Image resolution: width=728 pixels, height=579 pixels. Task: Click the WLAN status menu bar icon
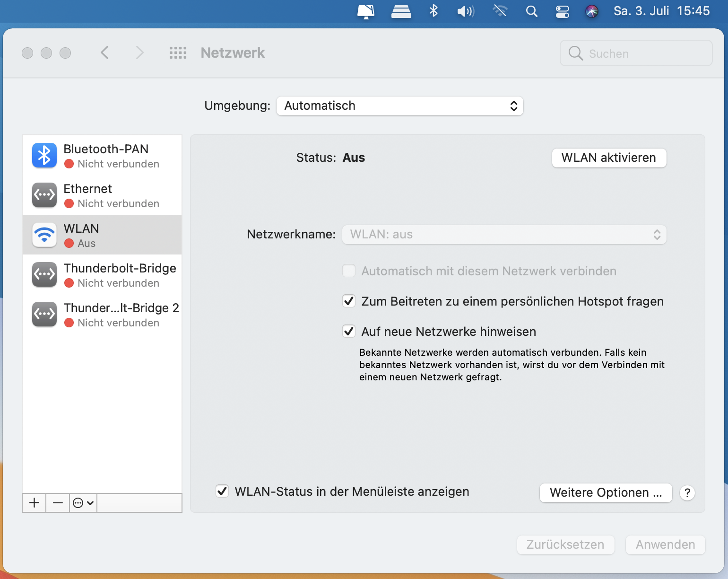point(500,11)
